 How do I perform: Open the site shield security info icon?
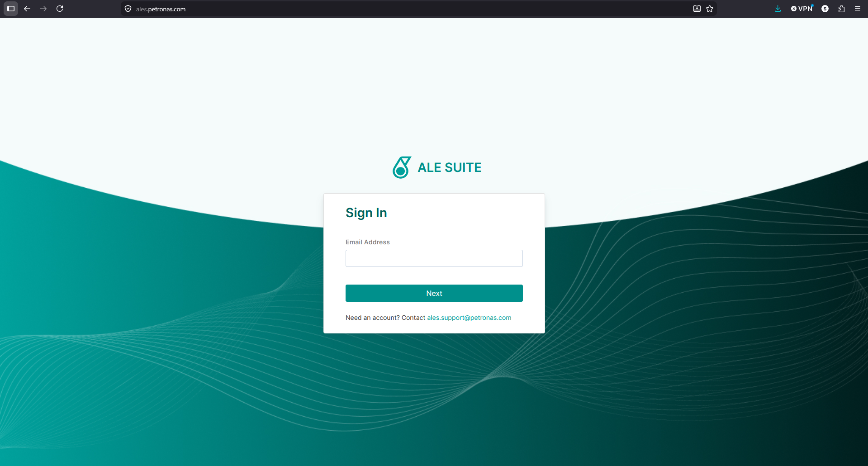tap(128, 9)
